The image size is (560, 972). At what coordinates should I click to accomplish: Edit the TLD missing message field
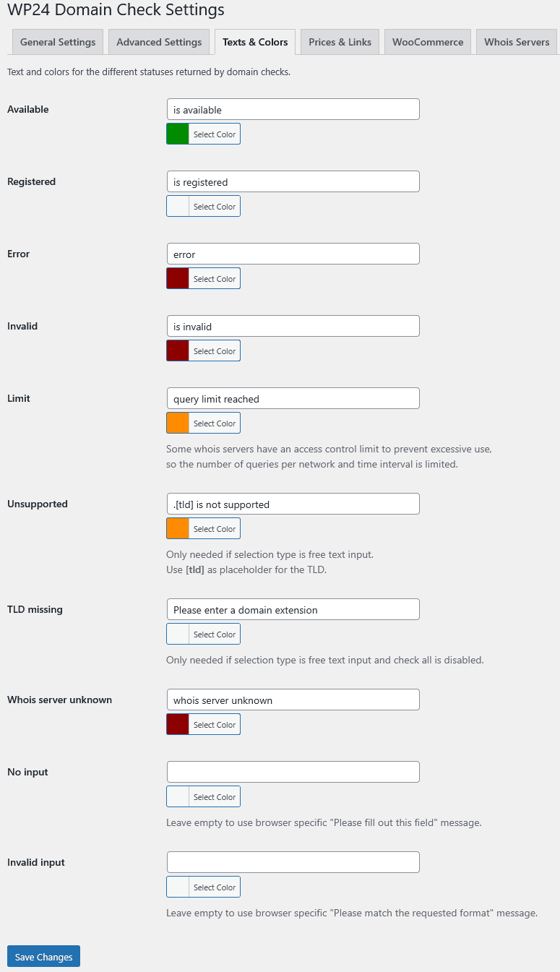tap(293, 610)
